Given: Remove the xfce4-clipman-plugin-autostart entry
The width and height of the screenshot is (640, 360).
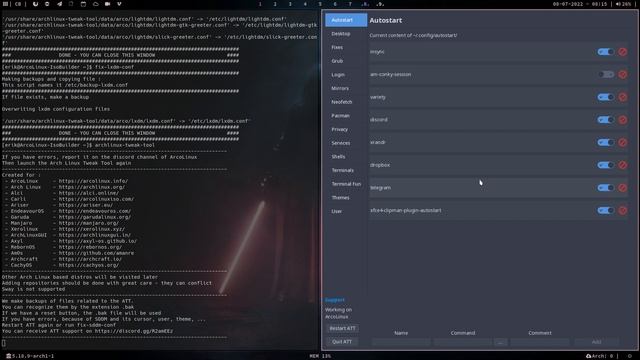Looking at the screenshot, I should (x=622, y=210).
